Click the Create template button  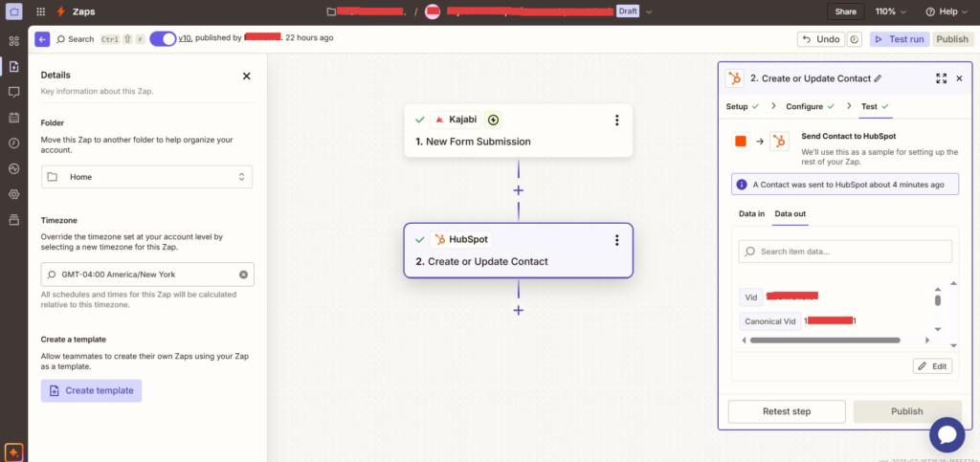point(91,390)
